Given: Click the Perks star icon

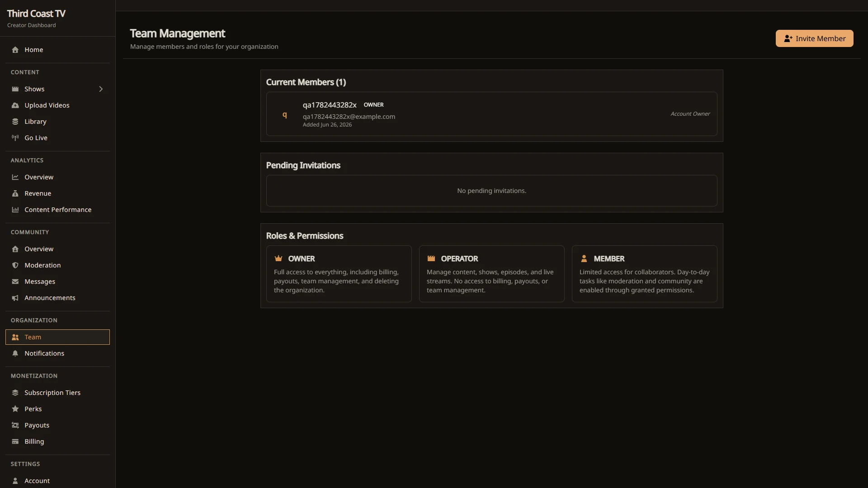Looking at the screenshot, I should click(x=15, y=409).
